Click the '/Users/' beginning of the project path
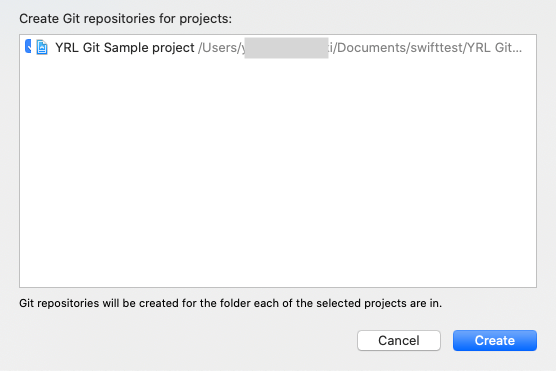Screen dimensions: 556x371 pos(219,48)
